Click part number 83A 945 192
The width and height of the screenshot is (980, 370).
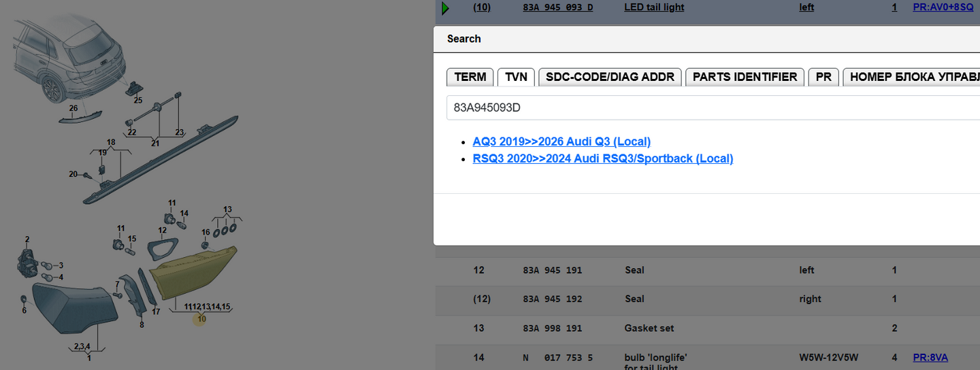[552, 299]
